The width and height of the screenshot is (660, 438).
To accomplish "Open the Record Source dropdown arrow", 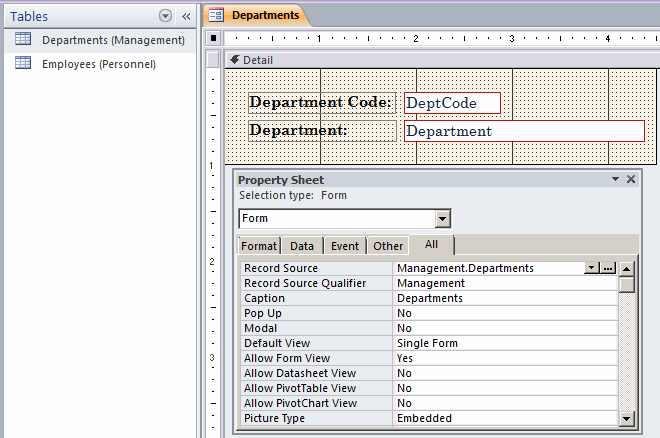I will click(x=591, y=268).
